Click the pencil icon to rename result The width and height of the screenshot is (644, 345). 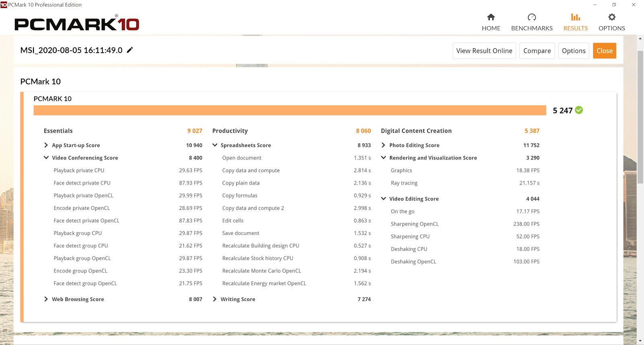point(130,50)
